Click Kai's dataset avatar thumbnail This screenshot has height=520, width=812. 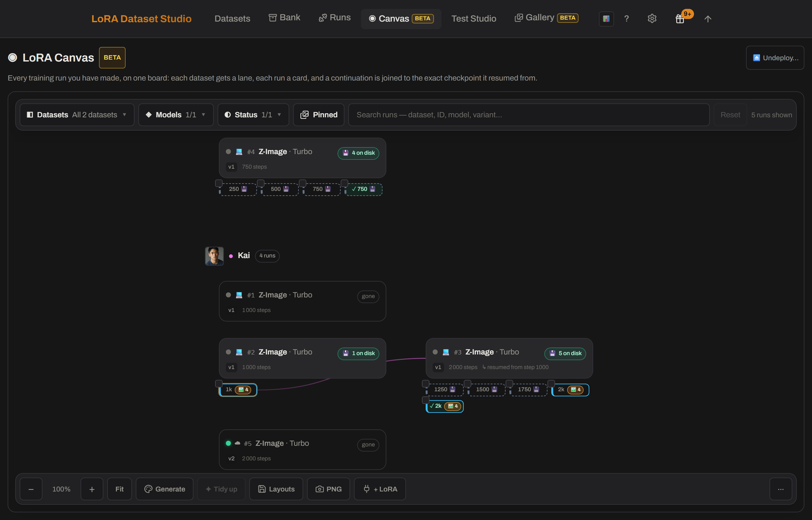(x=214, y=256)
